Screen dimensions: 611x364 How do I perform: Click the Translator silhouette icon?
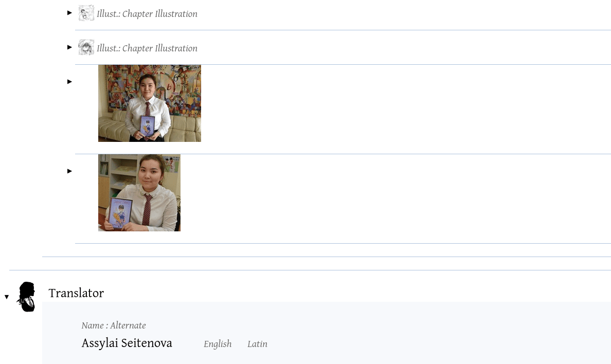[x=27, y=297]
